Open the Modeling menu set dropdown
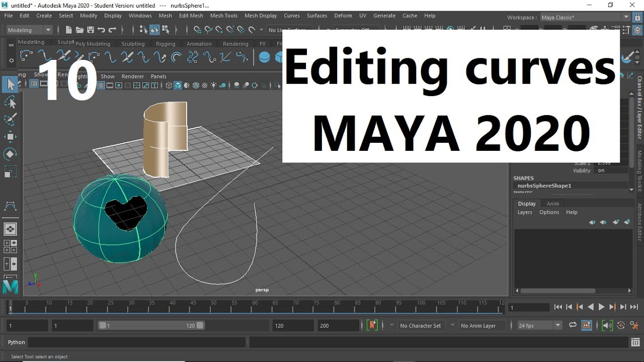 pyautogui.click(x=29, y=30)
